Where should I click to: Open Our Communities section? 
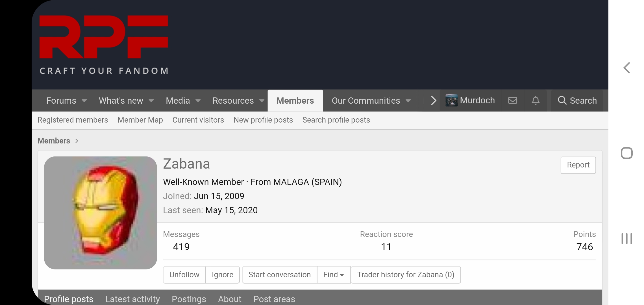[x=366, y=101]
